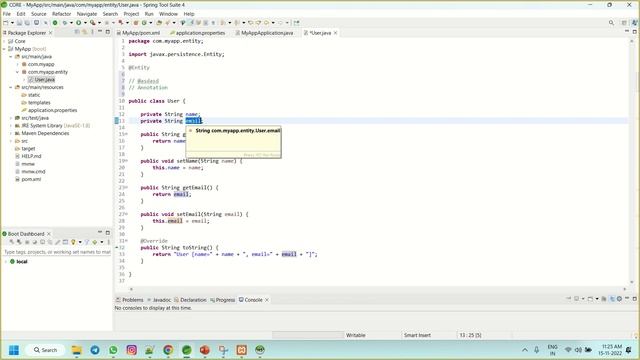The height and width of the screenshot is (360, 640).
Task: Click the toolbar Search magnifier icon
Action: [x=611, y=23]
